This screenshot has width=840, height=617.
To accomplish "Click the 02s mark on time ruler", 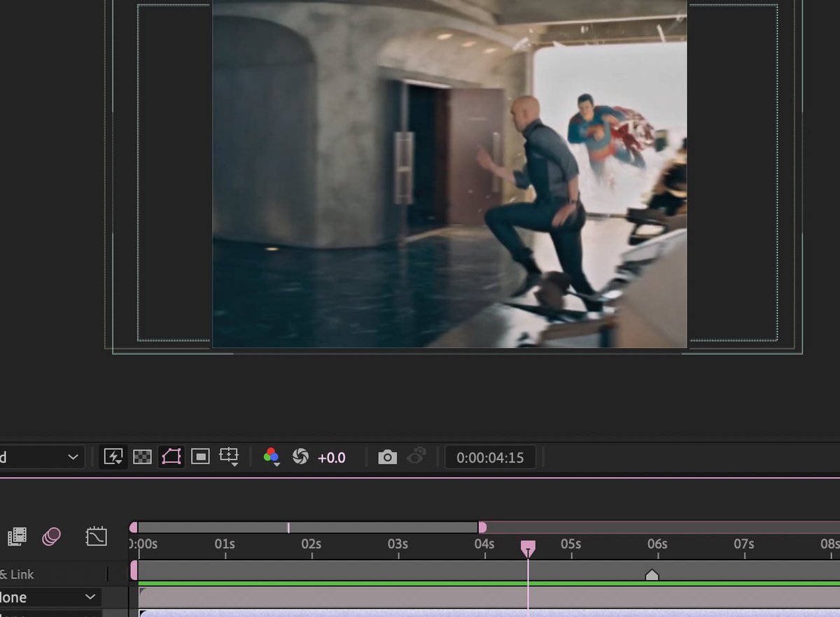I will [x=311, y=544].
